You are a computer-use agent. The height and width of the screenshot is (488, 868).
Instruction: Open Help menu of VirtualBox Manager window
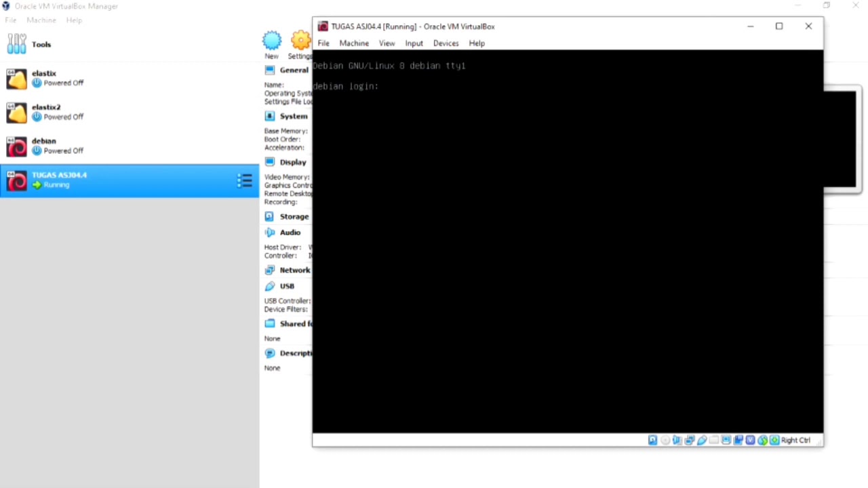point(74,20)
